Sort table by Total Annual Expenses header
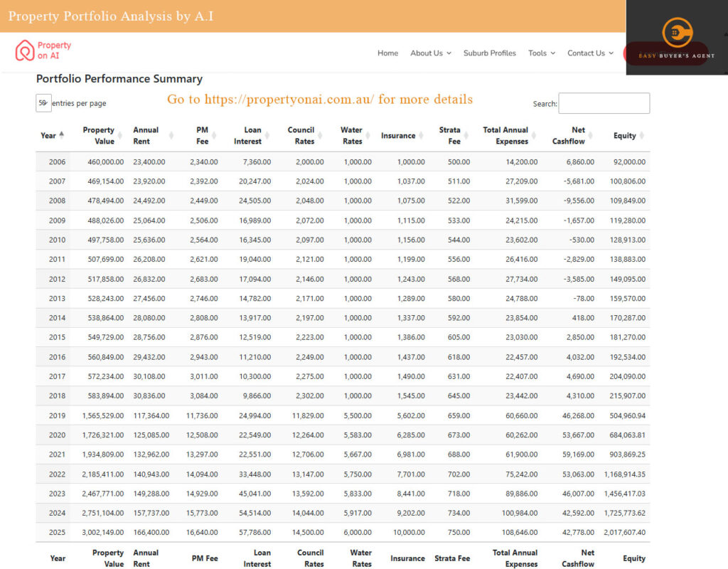The image size is (728, 569). [x=505, y=136]
